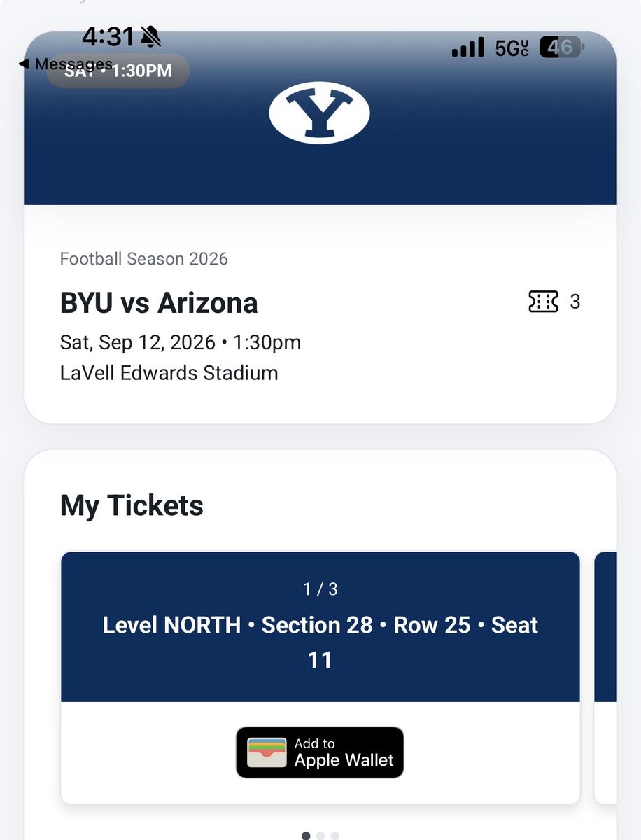Select the first carousel page dot
This screenshot has height=840, width=641.
point(306,836)
